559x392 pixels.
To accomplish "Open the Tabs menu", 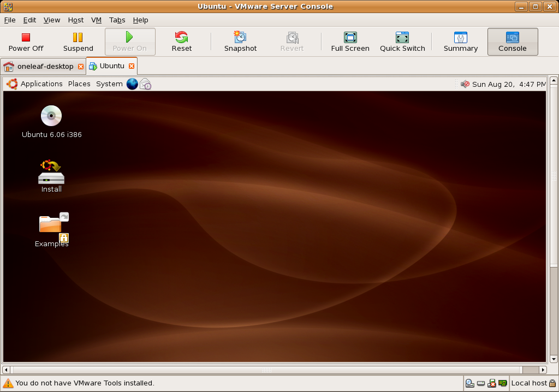I will [117, 20].
